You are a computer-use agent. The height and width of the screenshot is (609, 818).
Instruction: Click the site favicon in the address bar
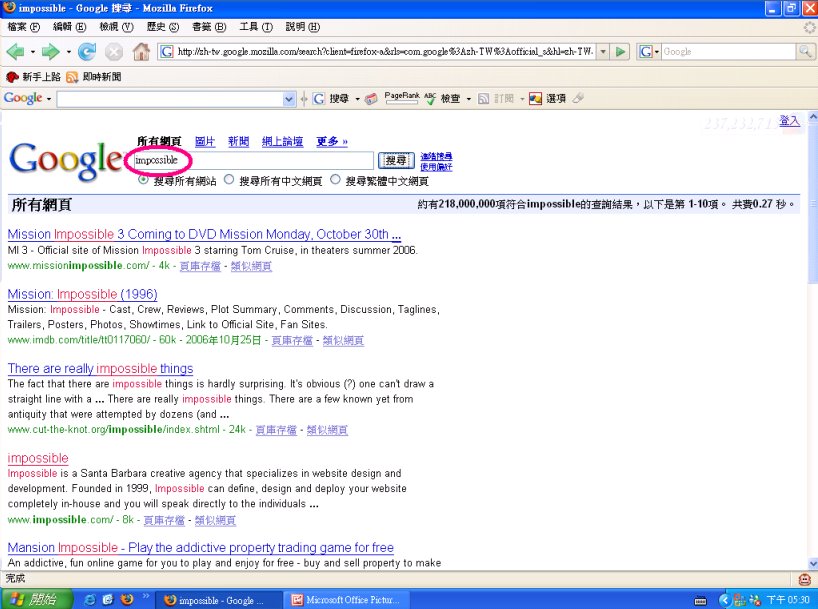click(x=166, y=52)
